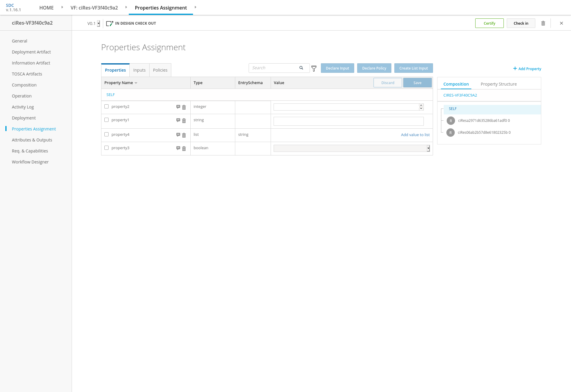This screenshot has height=392, width=571.
Task: Click the search magnifier icon
Action: 301,68
